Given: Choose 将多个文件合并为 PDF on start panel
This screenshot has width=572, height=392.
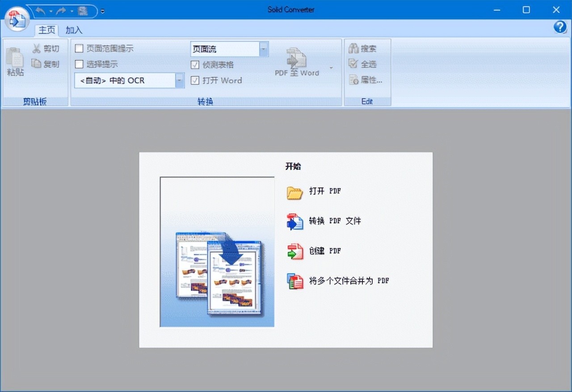Looking at the screenshot, I should coord(338,281).
